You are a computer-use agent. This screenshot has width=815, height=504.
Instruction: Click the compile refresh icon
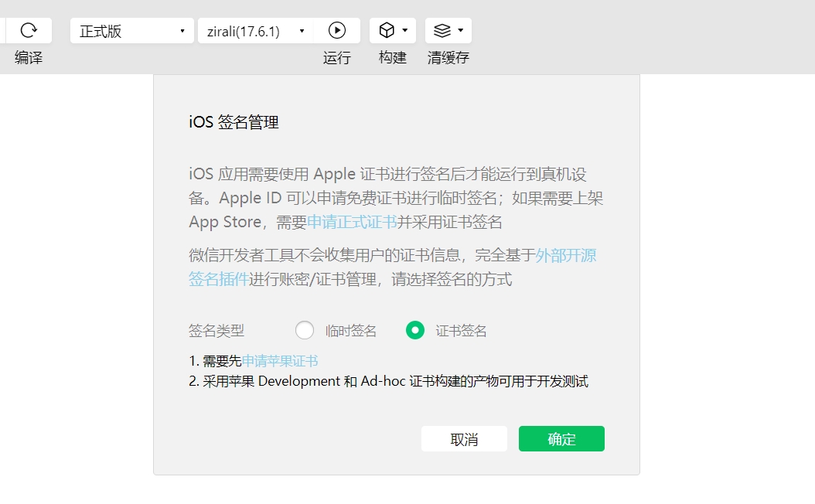(x=29, y=30)
